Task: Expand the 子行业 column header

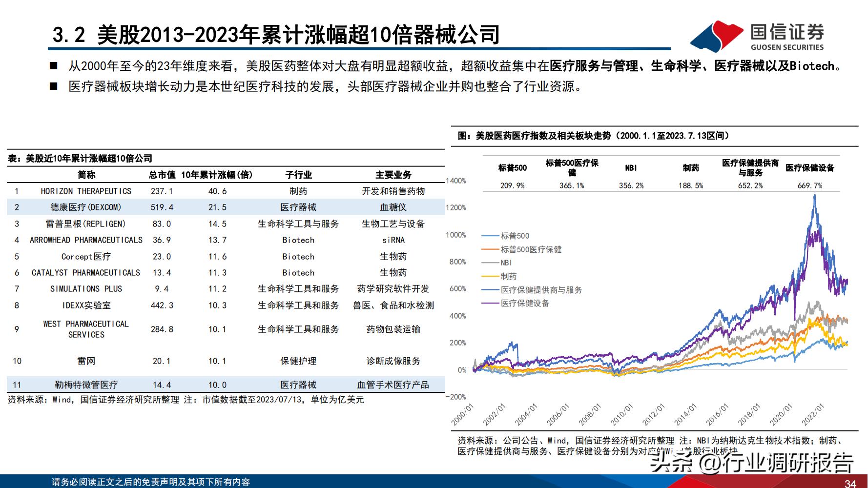Action: (x=298, y=175)
